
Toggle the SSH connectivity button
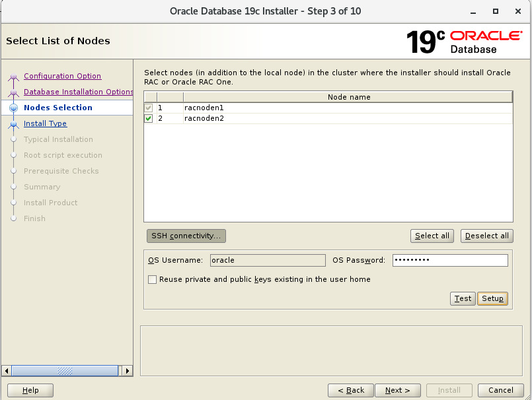click(x=186, y=236)
